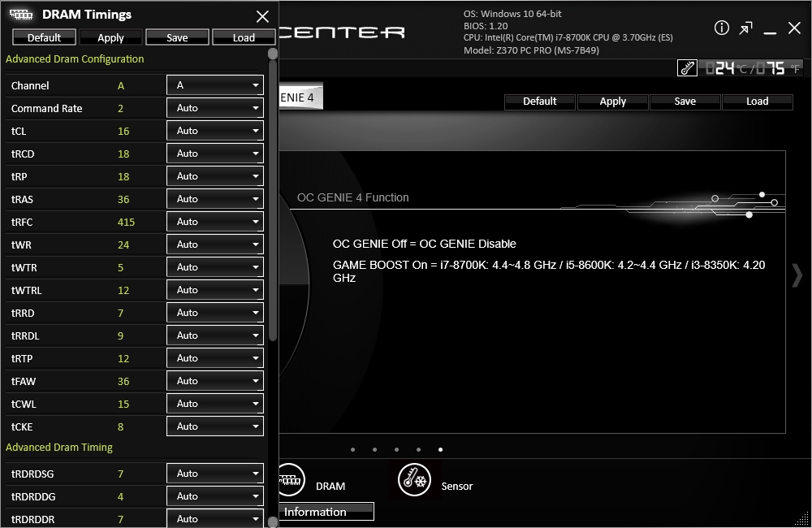Go to the next page with the right chevron
The width and height of the screenshot is (812, 528).
click(797, 275)
